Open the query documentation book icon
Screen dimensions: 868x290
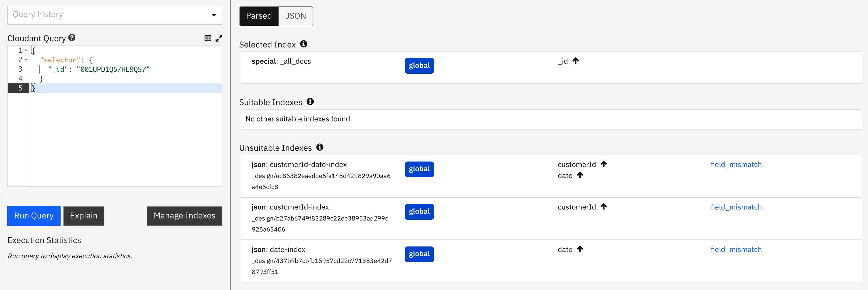[x=208, y=38]
